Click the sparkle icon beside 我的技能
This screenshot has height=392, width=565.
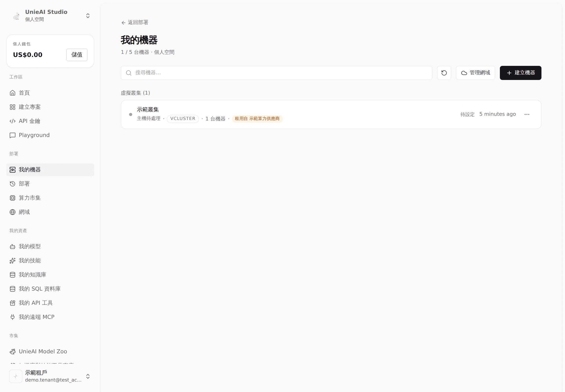(x=13, y=261)
